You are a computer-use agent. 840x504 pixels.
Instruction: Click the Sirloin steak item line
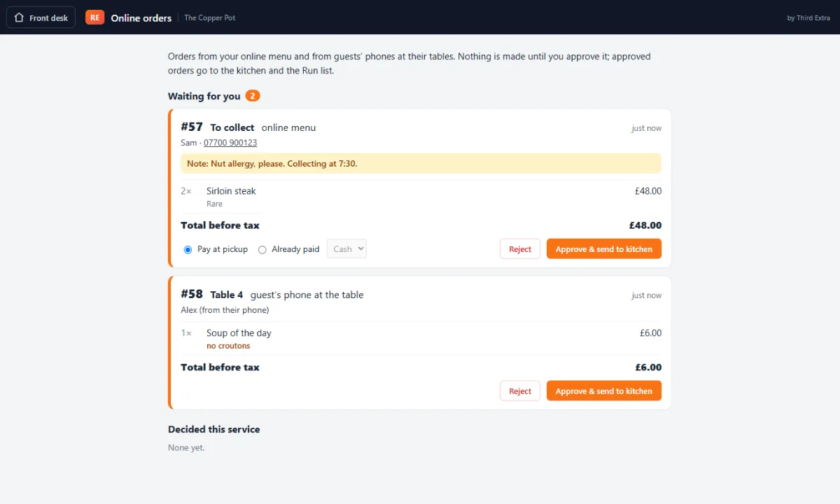click(x=421, y=197)
